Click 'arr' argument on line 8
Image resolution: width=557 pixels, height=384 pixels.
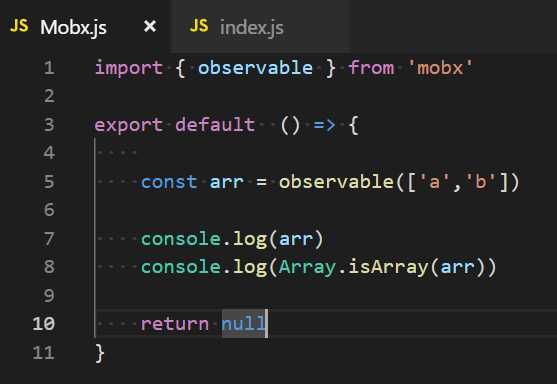coord(457,268)
